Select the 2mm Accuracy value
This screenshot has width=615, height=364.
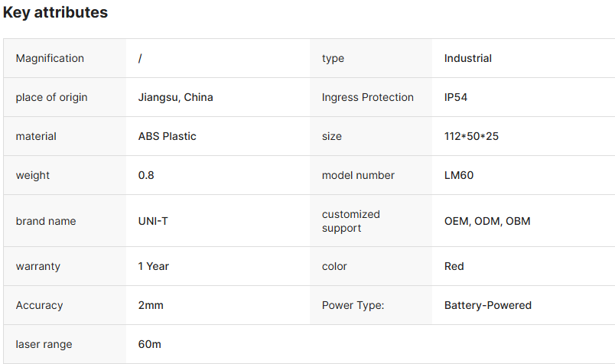pyautogui.click(x=151, y=305)
